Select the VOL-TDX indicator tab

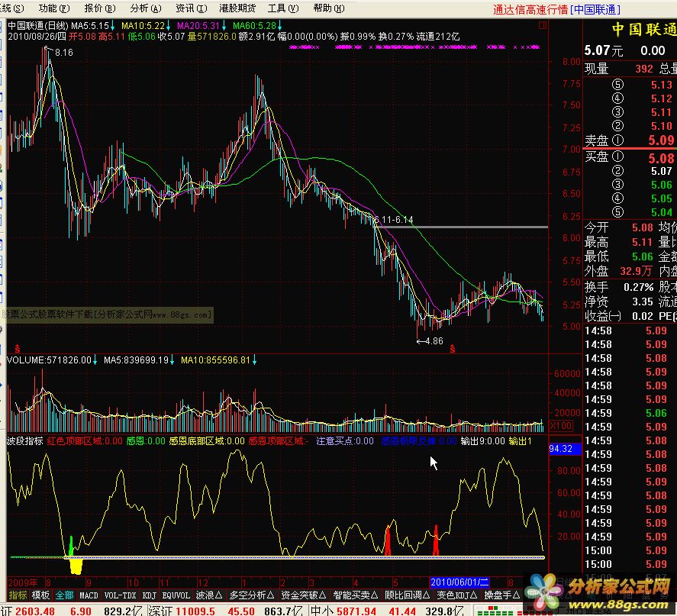[120, 595]
